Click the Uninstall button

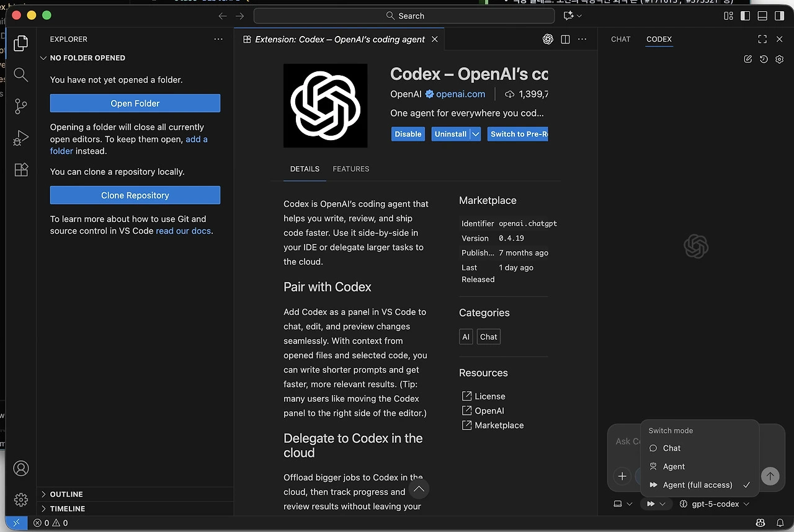point(450,134)
